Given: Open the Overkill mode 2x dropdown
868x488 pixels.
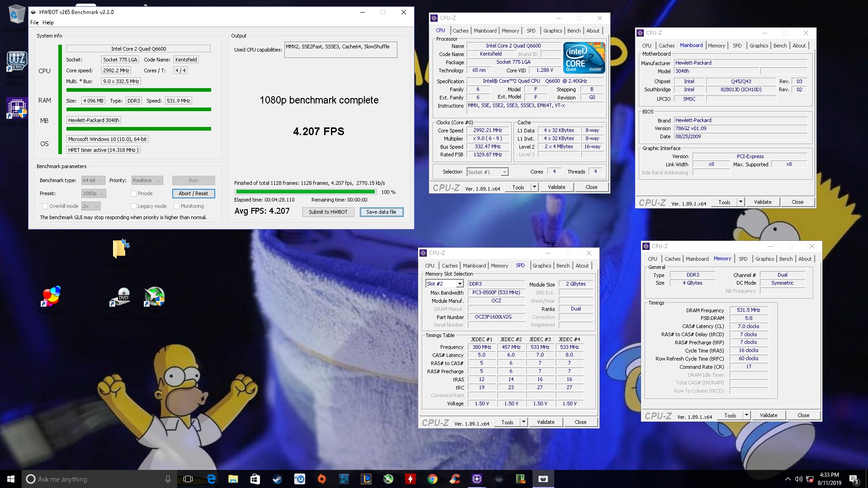Looking at the screenshot, I should [x=91, y=206].
